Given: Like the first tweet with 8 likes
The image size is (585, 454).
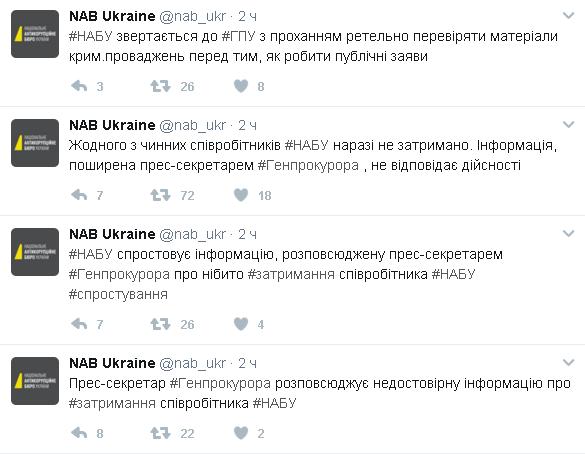Looking at the screenshot, I should coord(241,86).
